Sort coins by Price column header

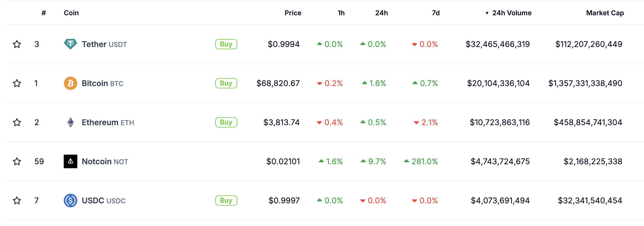pyautogui.click(x=293, y=13)
